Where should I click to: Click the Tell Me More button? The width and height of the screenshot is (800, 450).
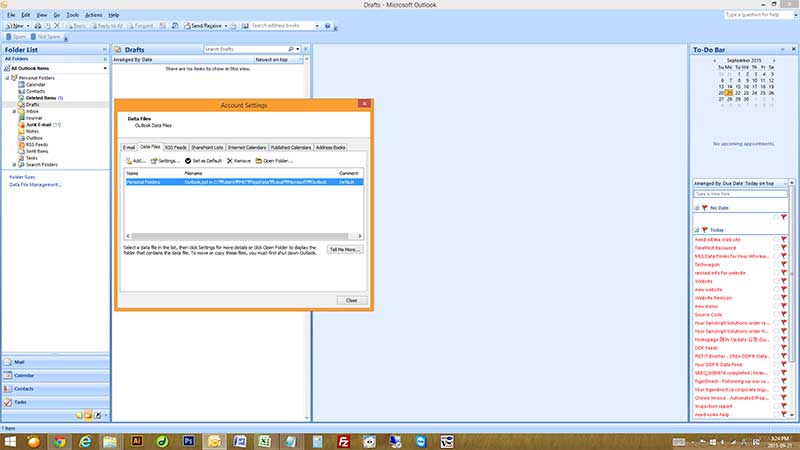345,249
